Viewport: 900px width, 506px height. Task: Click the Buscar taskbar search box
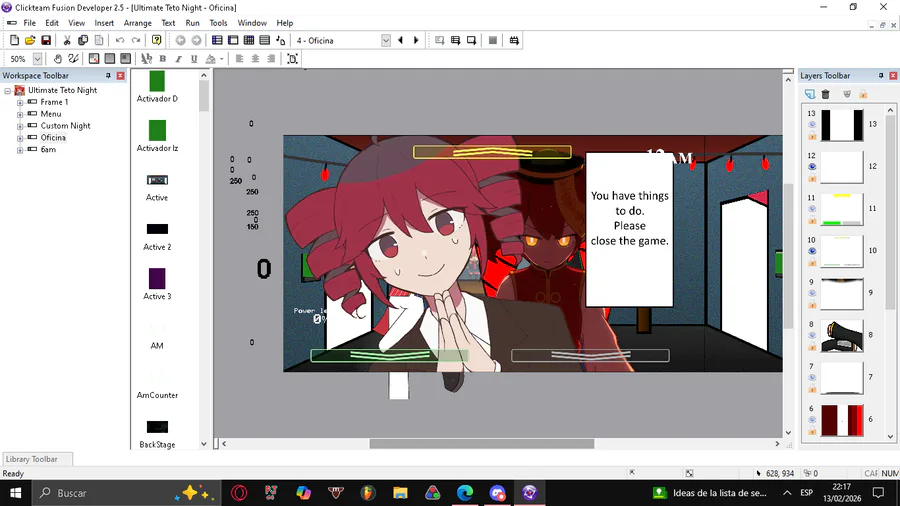point(126,493)
